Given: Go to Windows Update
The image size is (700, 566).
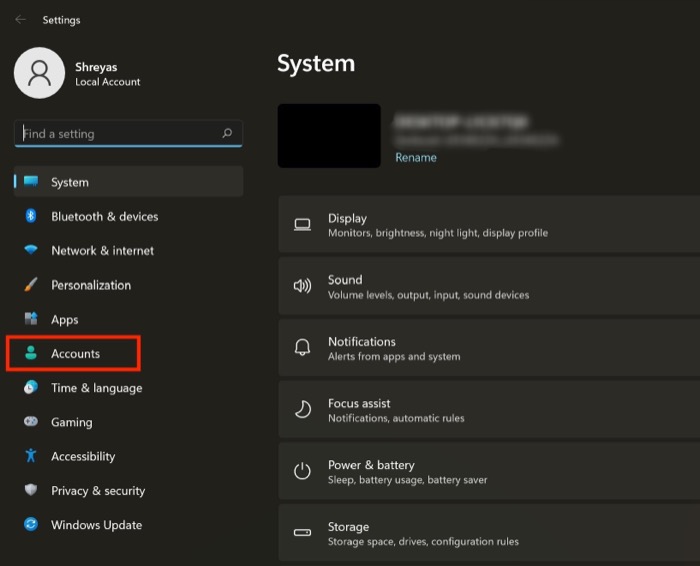Looking at the screenshot, I should pos(129,525).
